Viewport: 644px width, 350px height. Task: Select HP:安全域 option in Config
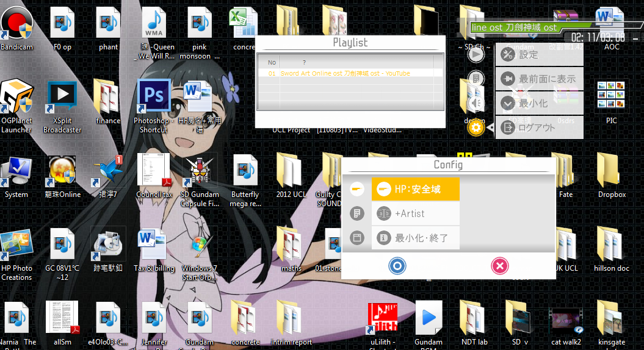tap(415, 189)
